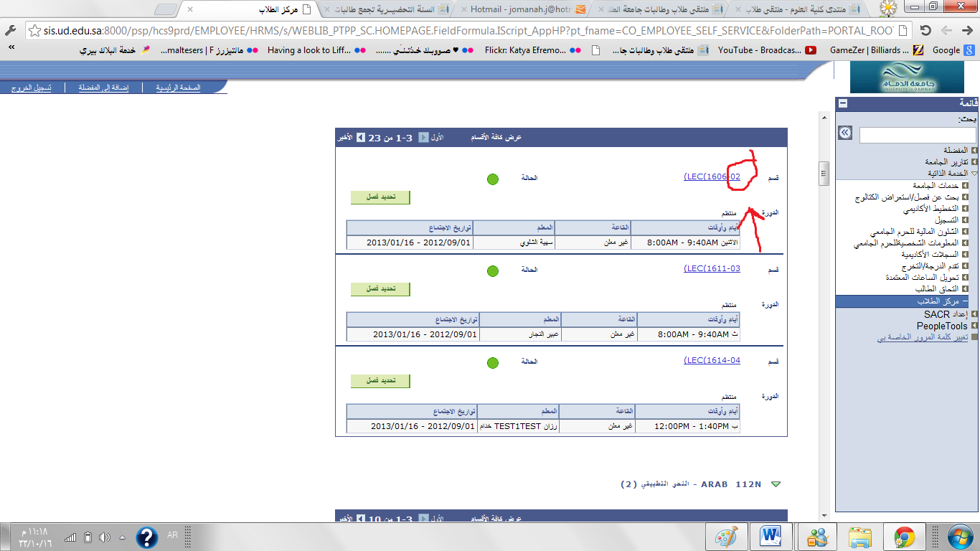Click the browser address bar URL
Screen dimensions: 980x551
tap(470, 32)
